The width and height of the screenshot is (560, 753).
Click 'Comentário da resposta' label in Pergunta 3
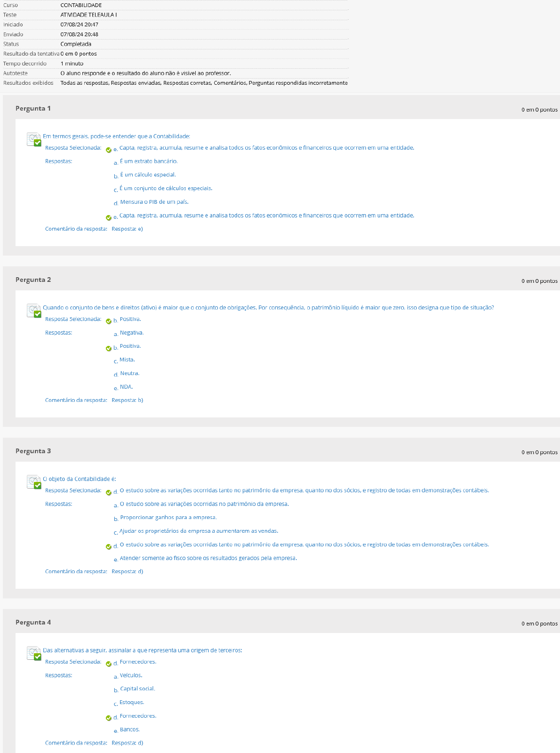(x=76, y=571)
